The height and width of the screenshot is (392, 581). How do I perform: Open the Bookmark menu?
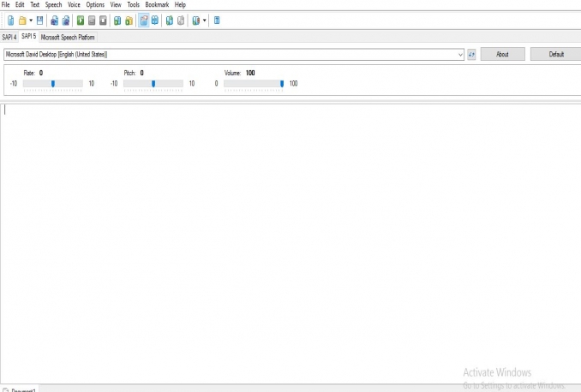[157, 5]
